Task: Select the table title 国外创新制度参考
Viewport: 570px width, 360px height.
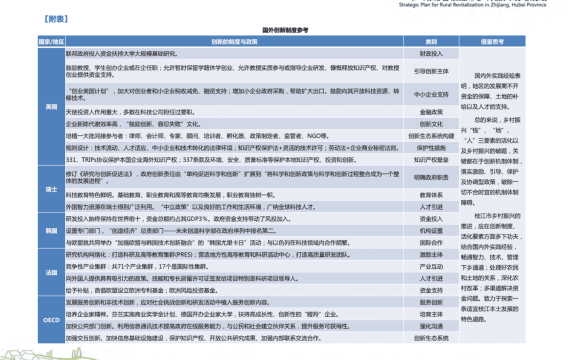Action: [285, 30]
